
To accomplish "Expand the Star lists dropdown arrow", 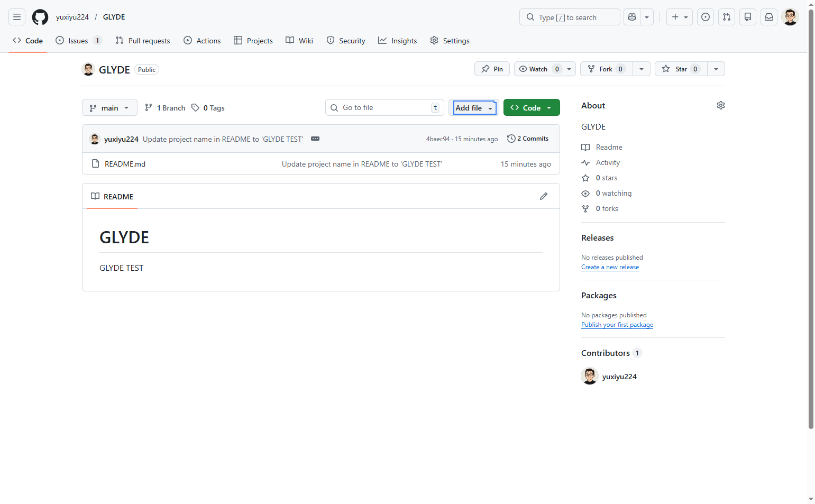I will (x=716, y=69).
